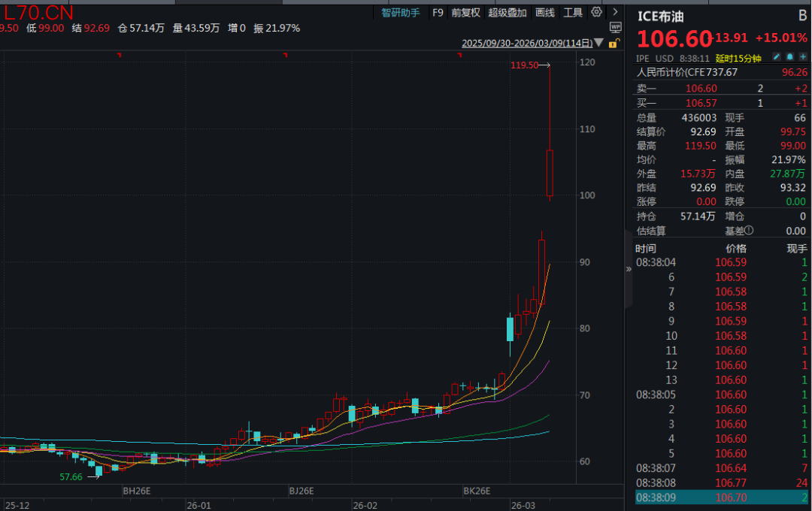Select the 画线 drawing tool

(x=545, y=13)
